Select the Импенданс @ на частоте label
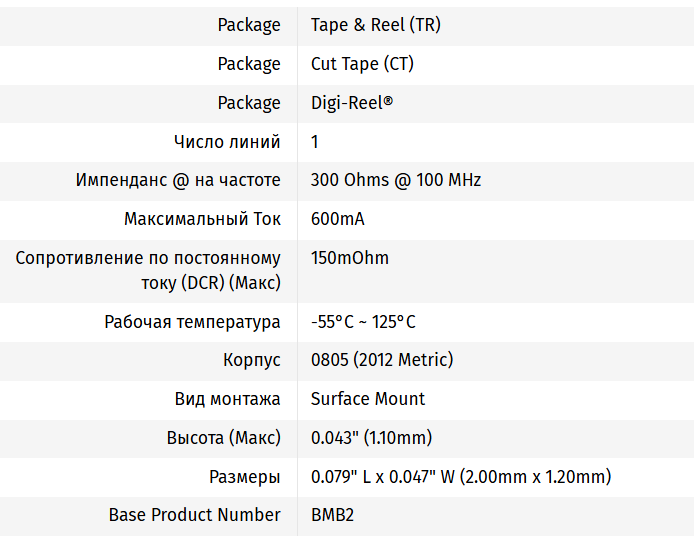 [x=178, y=181]
